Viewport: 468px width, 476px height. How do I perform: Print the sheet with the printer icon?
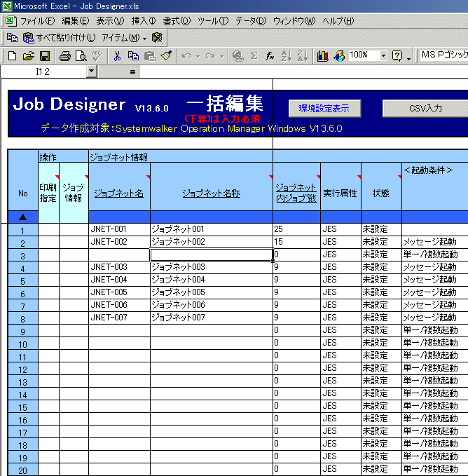pyautogui.click(x=65, y=56)
